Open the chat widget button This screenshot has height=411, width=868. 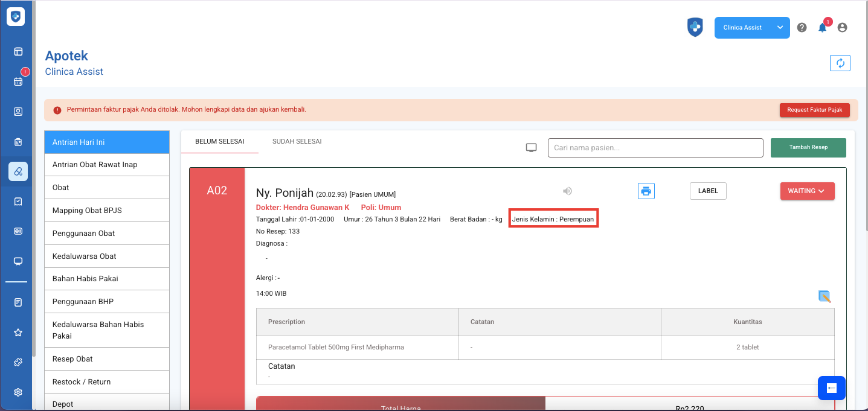pyautogui.click(x=831, y=388)
